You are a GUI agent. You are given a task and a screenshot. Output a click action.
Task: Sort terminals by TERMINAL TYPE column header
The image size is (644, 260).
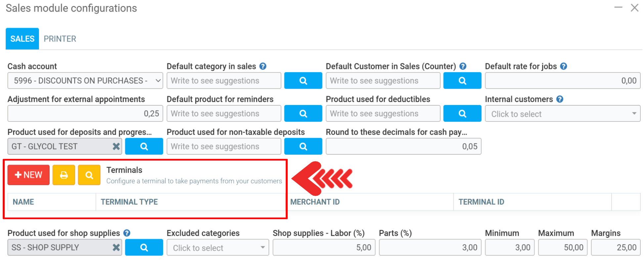(129, 202)
